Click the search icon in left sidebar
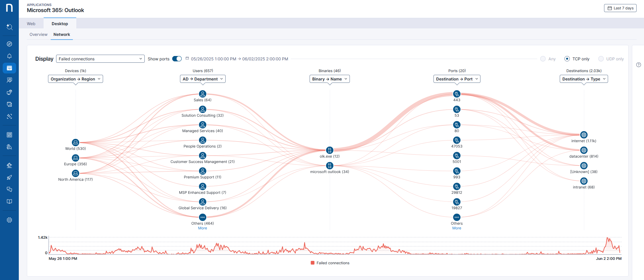The image size is (644, 280). click(x=9, y=27)
